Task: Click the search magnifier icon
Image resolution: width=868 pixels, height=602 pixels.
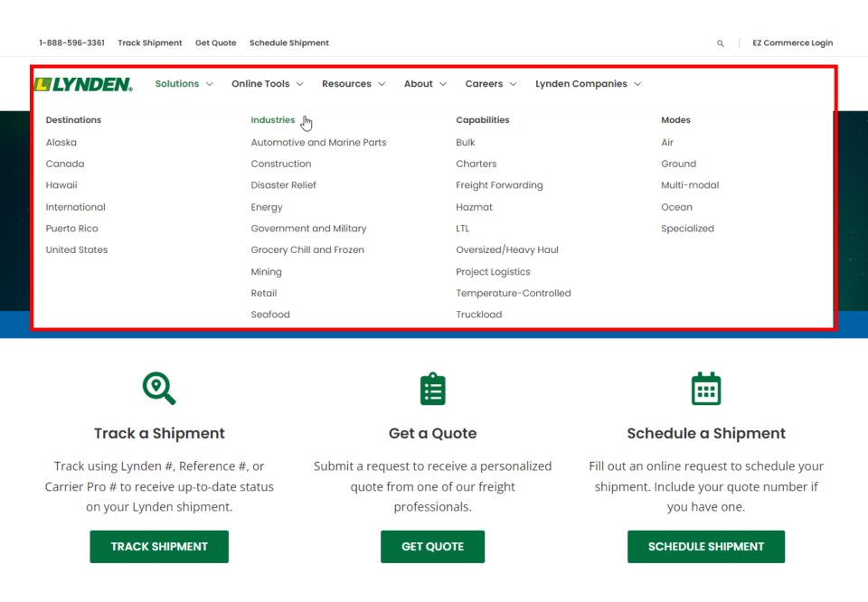Action: coord(721,43)
